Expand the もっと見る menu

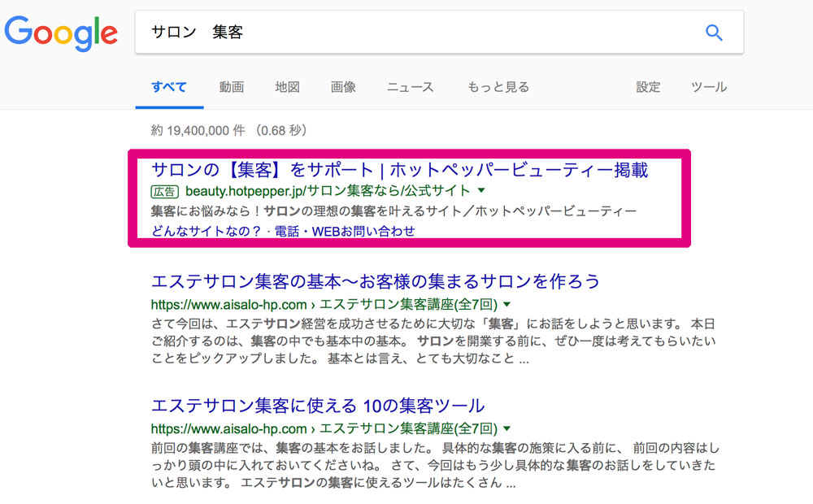click(498, 87)
